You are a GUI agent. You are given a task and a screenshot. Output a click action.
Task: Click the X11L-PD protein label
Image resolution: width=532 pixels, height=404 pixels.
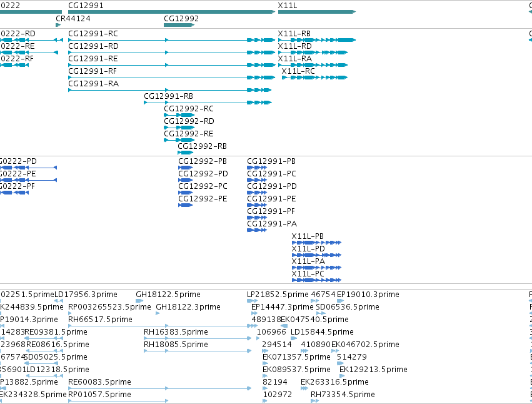pyautogui.click(x=308, y=249)
